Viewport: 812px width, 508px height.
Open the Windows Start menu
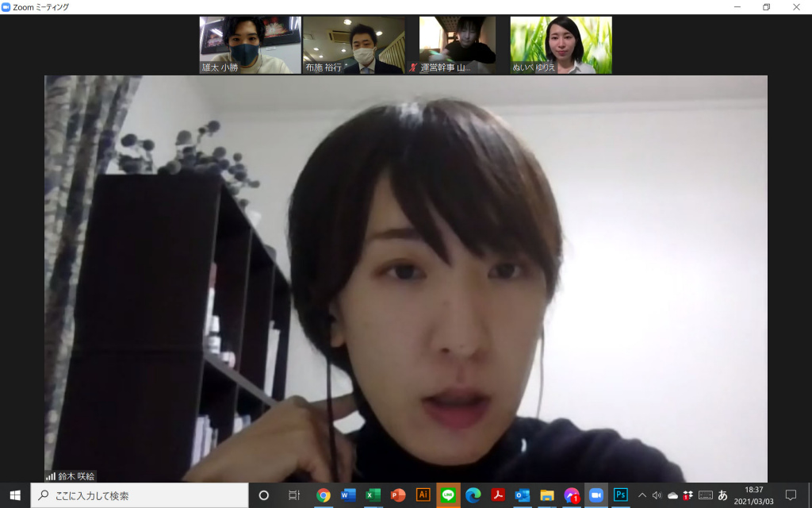pos(15,495)
